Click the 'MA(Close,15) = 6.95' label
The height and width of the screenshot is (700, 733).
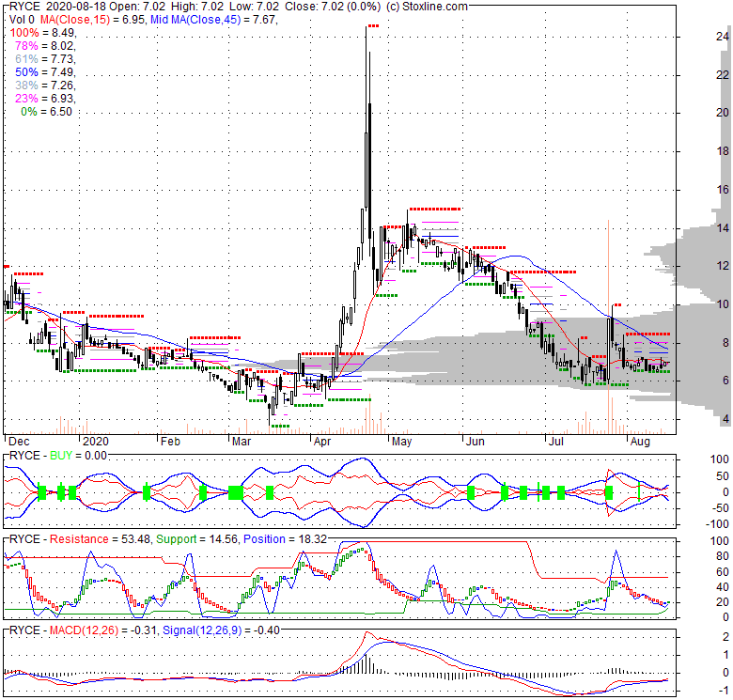click(93, 20)
